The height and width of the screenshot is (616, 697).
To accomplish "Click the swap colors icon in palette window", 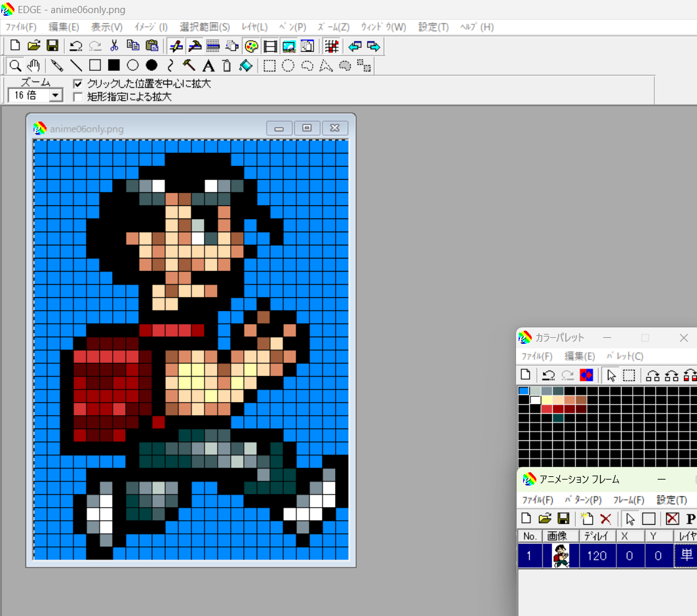I will 586,375.
